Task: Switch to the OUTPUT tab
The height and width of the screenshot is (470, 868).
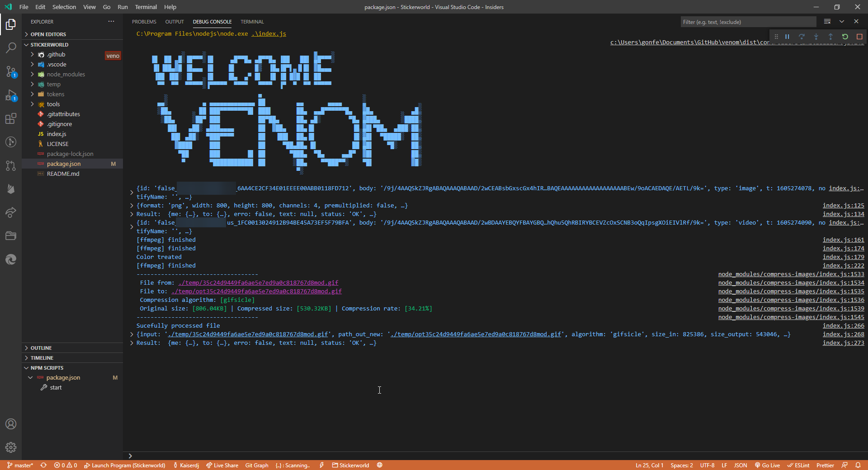Action: point(175,22)
